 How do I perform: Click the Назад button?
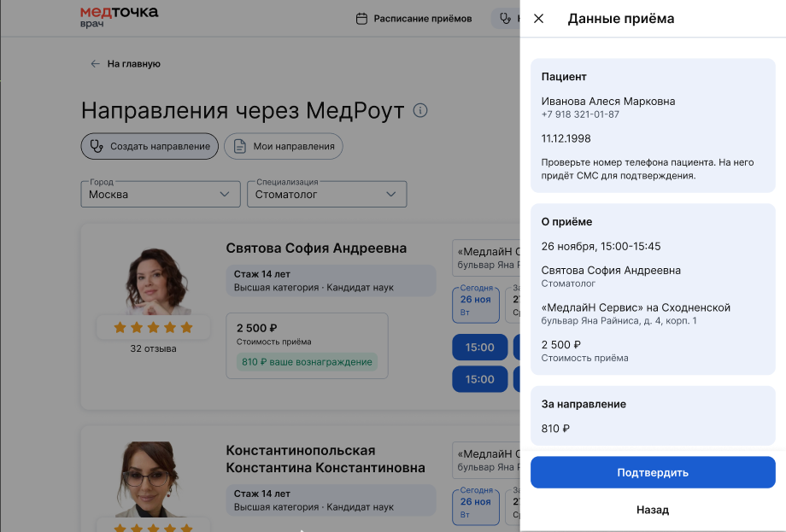652,510
